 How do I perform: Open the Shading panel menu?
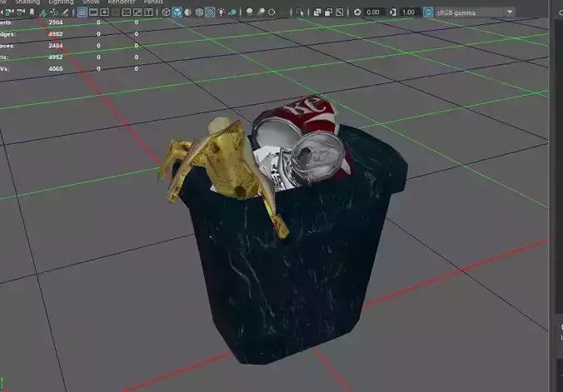coord(27,2)
